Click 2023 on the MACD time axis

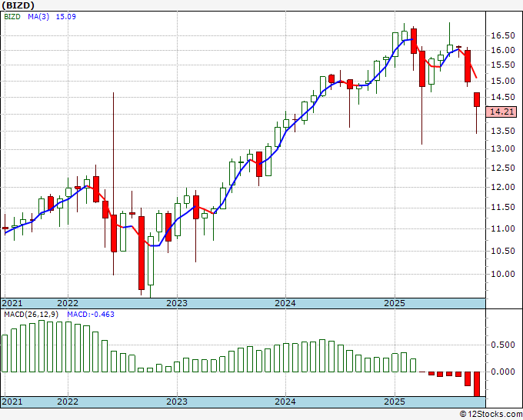[x=177, y=402]
